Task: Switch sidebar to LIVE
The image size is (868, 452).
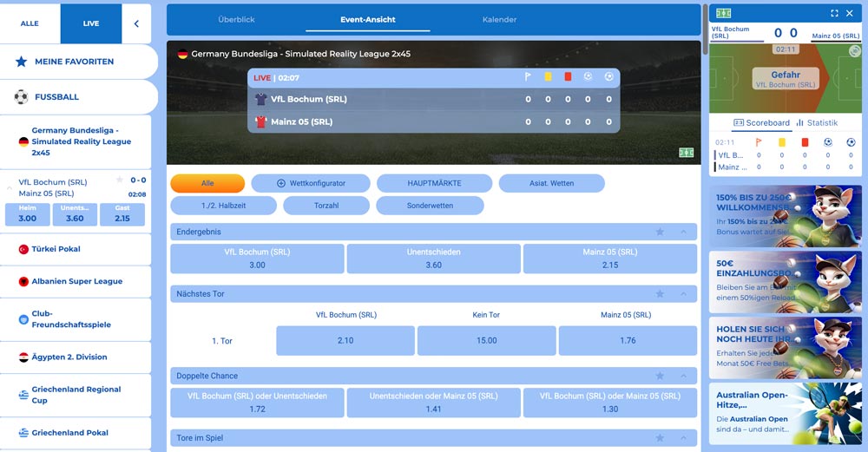Action: 91,23
